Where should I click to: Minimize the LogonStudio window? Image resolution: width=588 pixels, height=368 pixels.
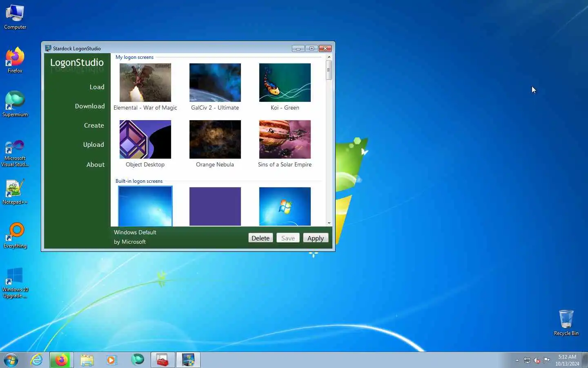tap(298, 48)
